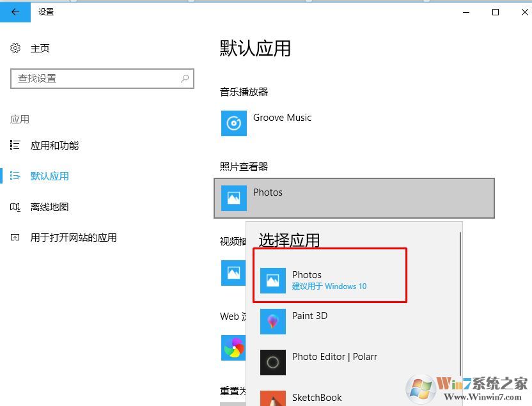This screenshot has height=406, width=532.
Task: Click the Photo Editor | Polarr icon
Action: click(273, 362)
